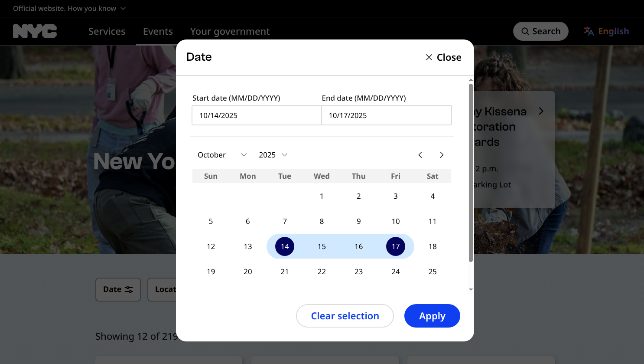Click the Search magnifier icon
Screen dimensions: 644x364
click(x=525, y=31)
